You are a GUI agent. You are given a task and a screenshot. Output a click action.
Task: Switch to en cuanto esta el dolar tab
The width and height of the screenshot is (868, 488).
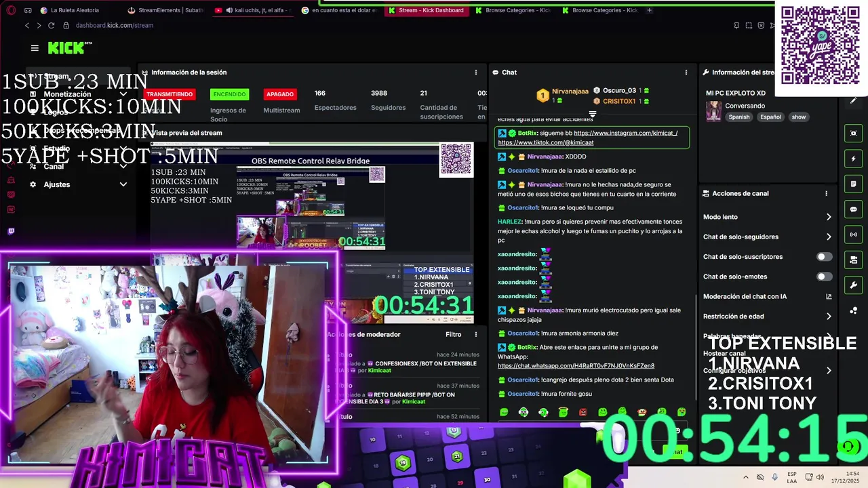[339, 10]
